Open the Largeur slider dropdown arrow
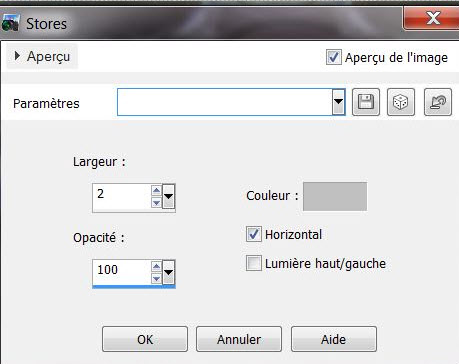459x364 pixels. pos(168,196)
